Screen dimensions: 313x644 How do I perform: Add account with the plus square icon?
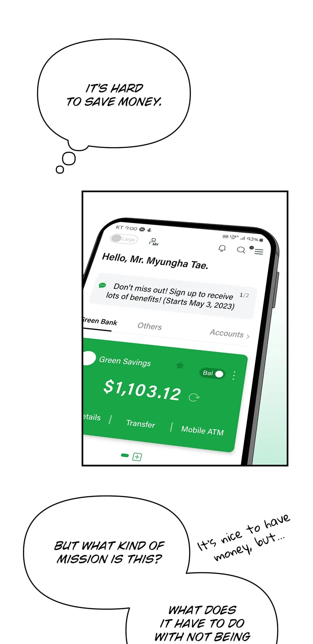[x=137, y=457]
